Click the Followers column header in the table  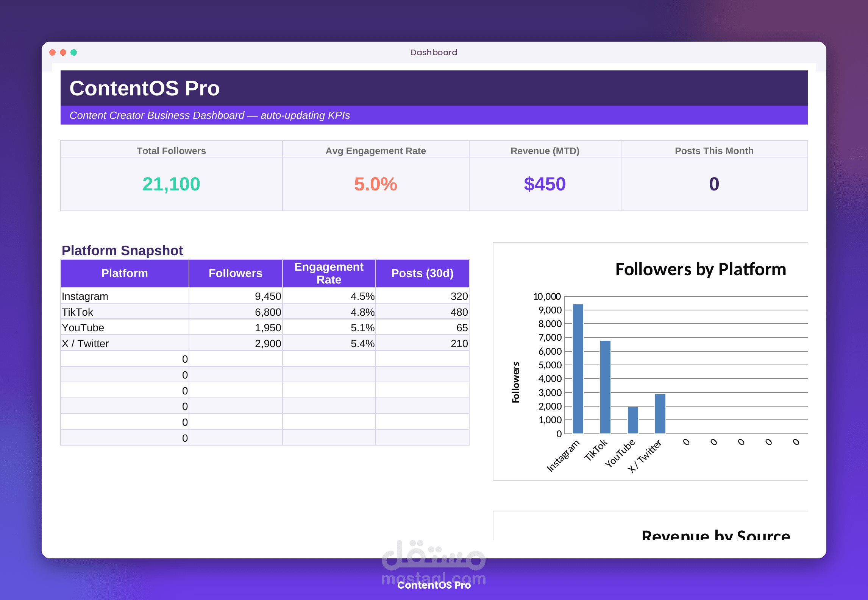click(236, 273)
